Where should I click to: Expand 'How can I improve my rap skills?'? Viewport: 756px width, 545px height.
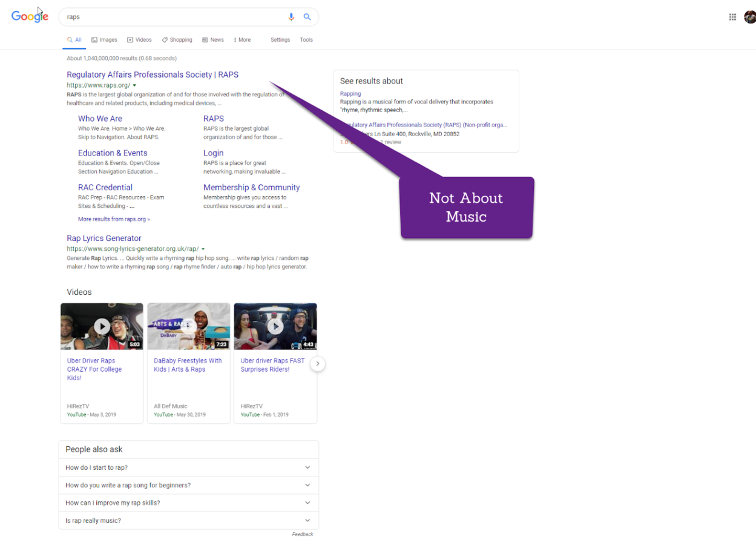click(188, 503)
